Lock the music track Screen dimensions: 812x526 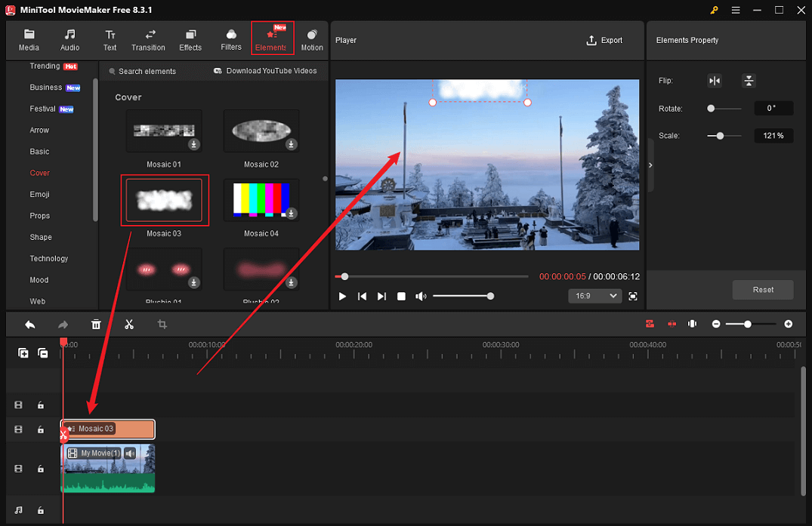pos(41,510)
